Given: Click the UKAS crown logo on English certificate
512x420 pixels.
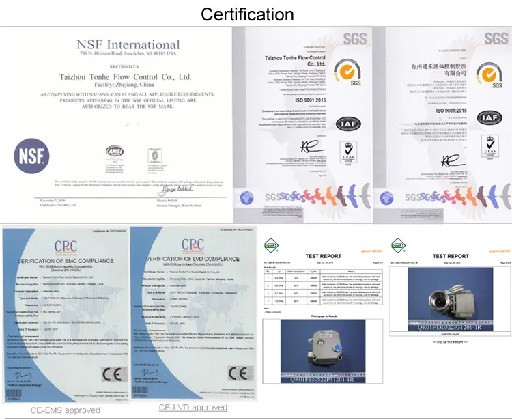Looking at the screenshot, I should coord(350,149).
